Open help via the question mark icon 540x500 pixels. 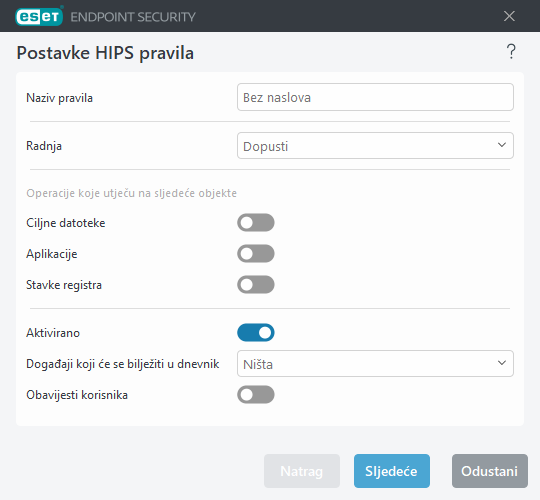click(511, 52)
